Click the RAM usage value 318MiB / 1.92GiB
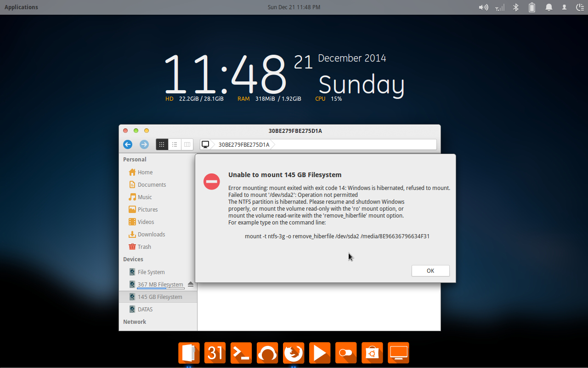588x368 pixels. tap(278, 98)
